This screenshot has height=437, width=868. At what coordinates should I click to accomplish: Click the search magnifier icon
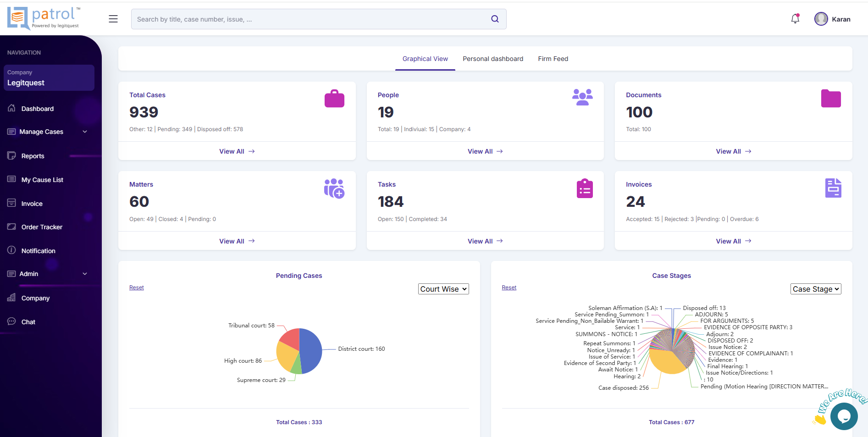pyautogui.click(x=495, y=19)
